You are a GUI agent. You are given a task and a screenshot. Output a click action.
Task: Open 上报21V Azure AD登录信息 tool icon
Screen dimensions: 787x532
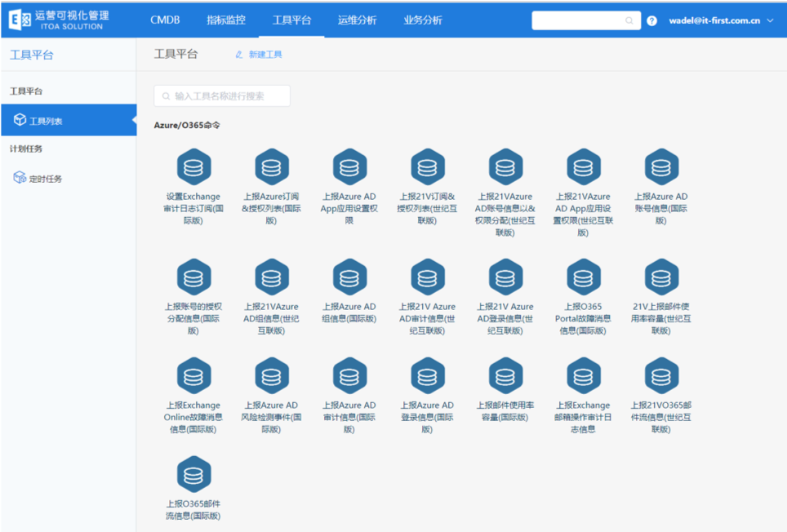[x=505, y=277]
